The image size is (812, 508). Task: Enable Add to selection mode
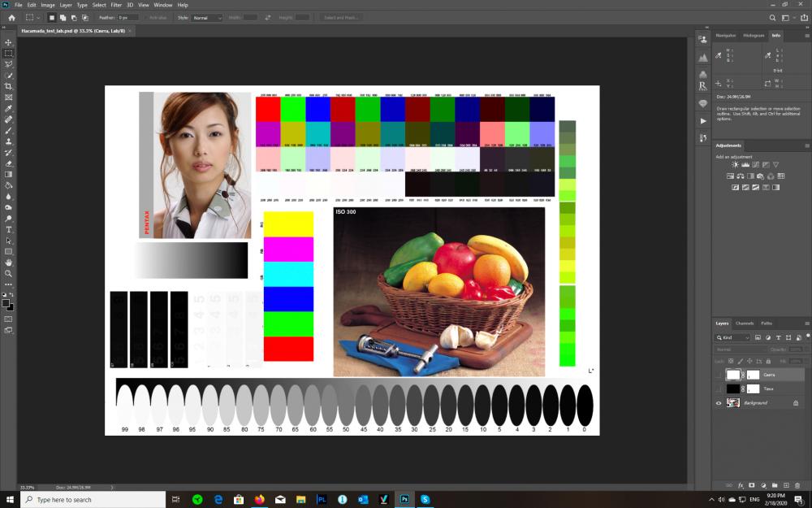[x=63, y=18]
